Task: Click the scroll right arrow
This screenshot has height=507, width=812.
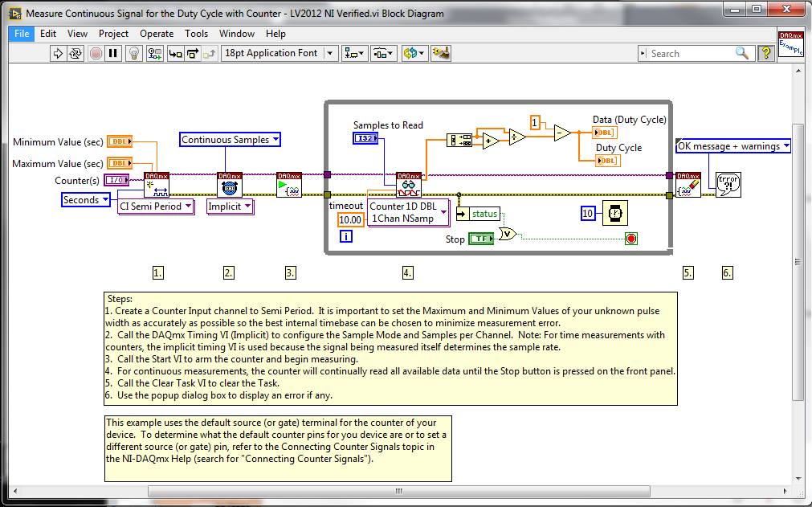Action: pyautogui.click(x=785, y=490)
